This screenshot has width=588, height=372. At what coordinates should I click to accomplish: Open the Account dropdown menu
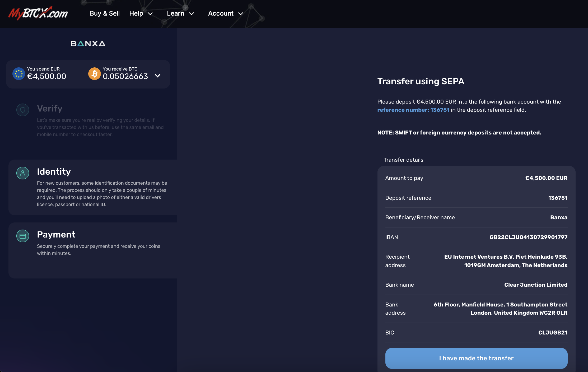[226, 13]
